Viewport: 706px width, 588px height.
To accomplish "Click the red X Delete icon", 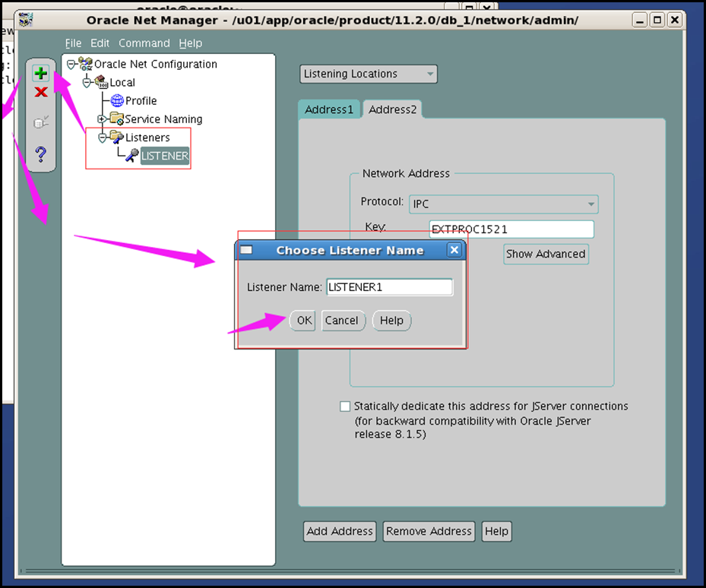I will [41, 92].
